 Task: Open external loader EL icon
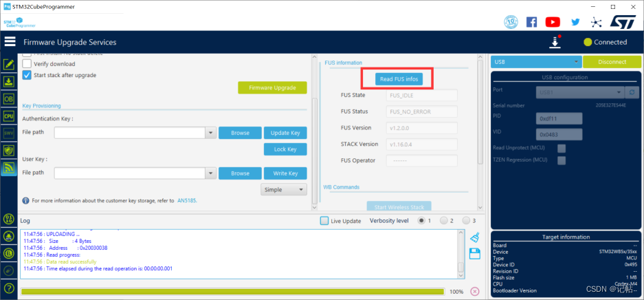click(x=9, y=254)
